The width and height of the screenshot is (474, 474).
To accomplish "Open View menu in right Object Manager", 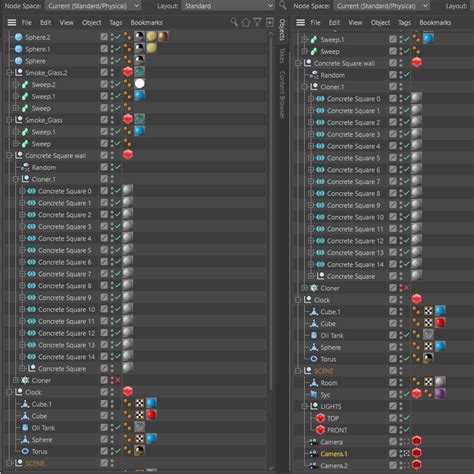I will tap(355, 22).
